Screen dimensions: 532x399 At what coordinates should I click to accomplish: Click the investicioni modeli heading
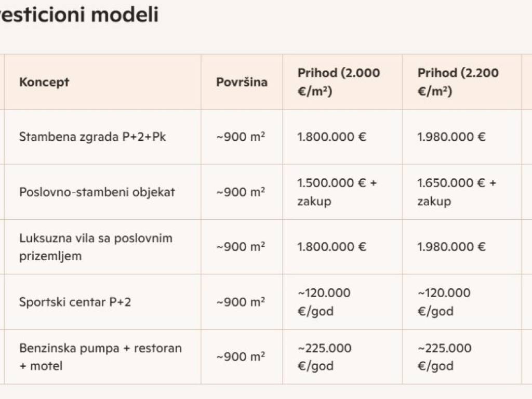click(79, 14)
